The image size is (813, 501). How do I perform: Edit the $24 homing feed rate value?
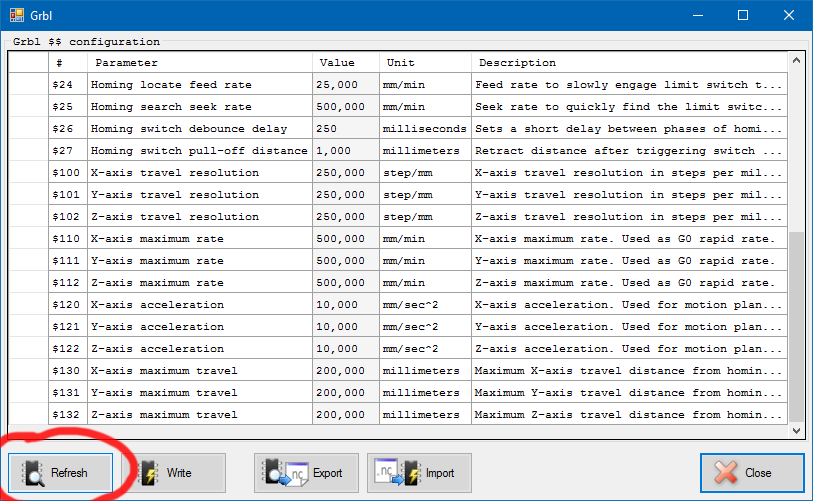coord(346,85)
